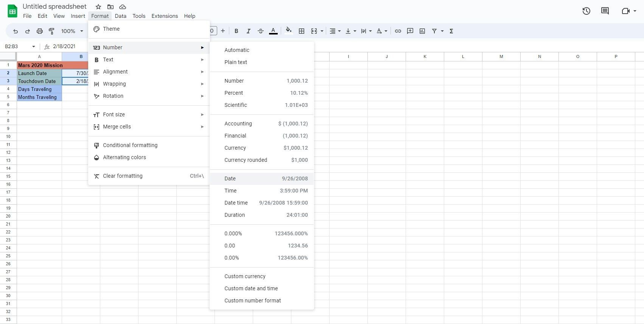The image size is (644, 324).
Task: Apply Date format 9/26/2008
Action: click(262, 178)
